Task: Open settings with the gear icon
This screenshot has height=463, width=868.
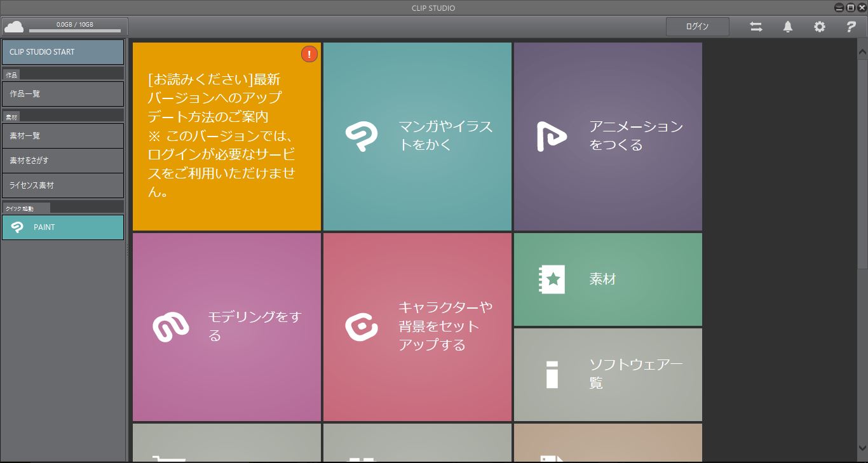Action: (820, 27)
